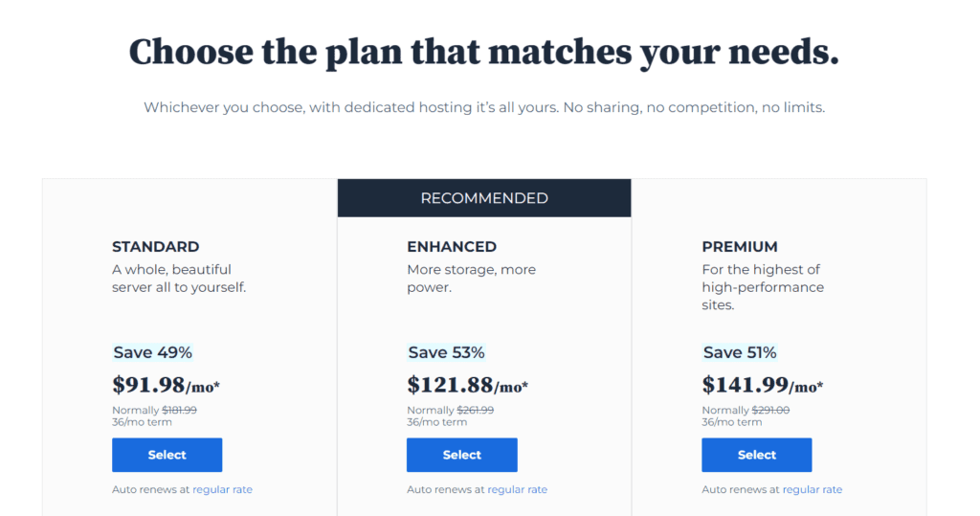Click the 'Choose the plan' main heading
This screenshot has height=516, width=980.
[x=484, y=52]
